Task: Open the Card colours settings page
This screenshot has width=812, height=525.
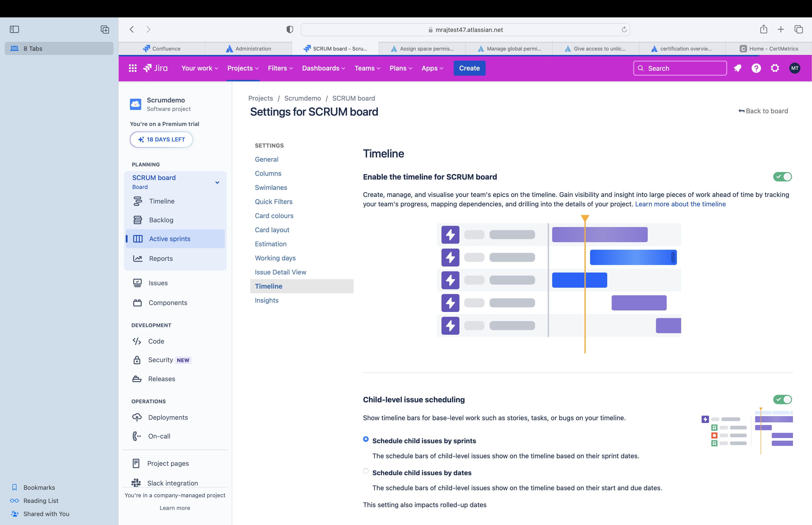Action: [274, 215]
